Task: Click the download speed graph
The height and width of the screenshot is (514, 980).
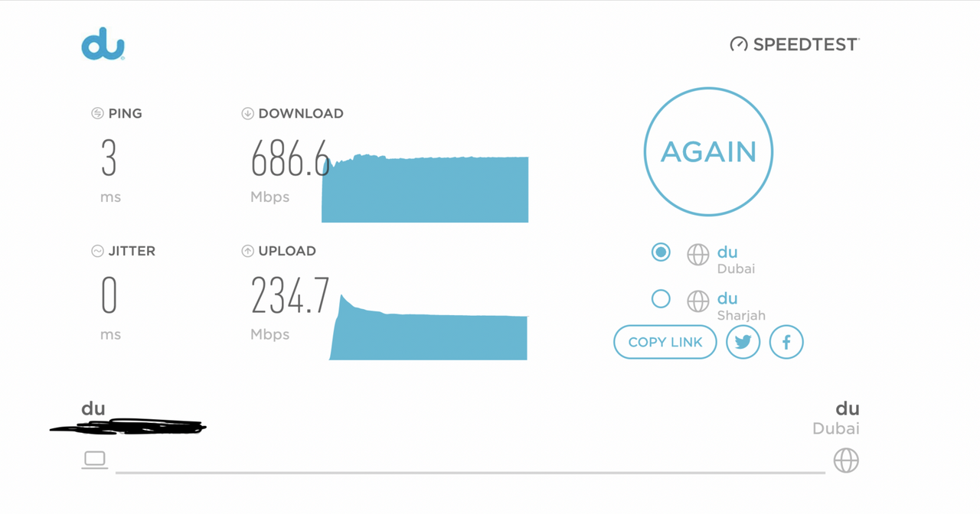Action: tap(425, 188)
